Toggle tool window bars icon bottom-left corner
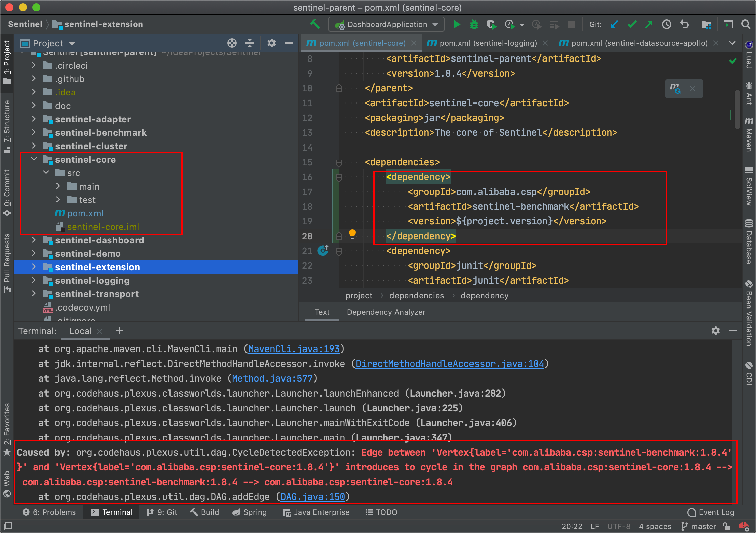Image resolution: width=756 pixels, height=533 pixels. coord(8,526)
